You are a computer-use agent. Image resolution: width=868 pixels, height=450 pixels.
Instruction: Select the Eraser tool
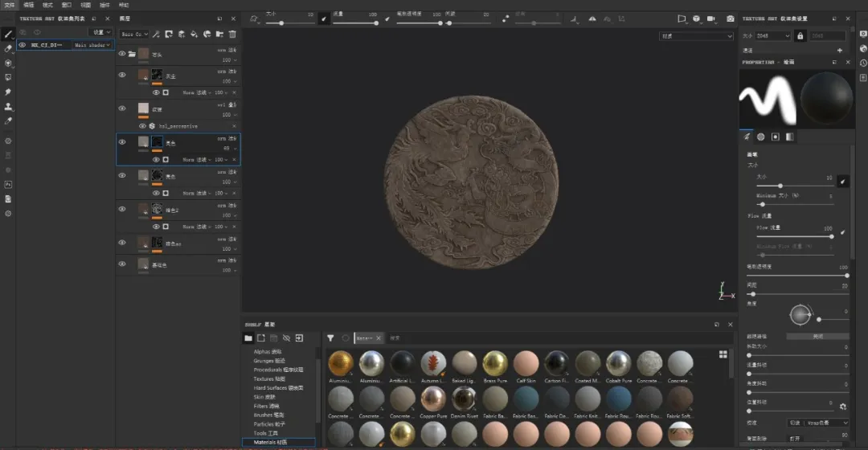8,48
